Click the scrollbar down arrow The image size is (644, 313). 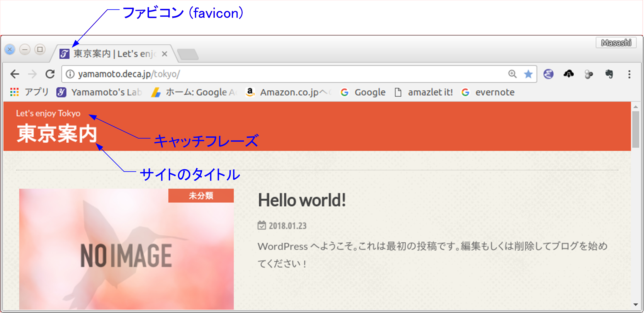pyautogui.click(x=636, y=305)
